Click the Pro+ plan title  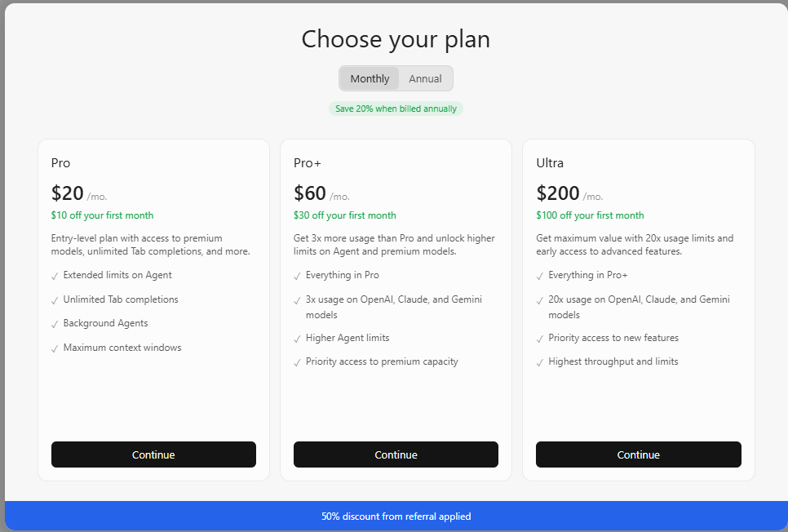click(307, 163)
